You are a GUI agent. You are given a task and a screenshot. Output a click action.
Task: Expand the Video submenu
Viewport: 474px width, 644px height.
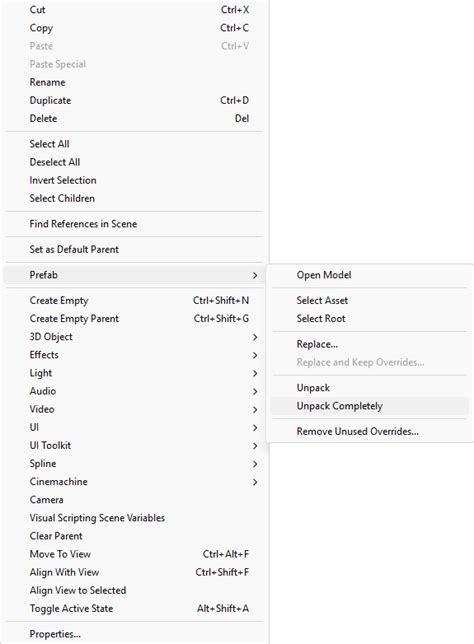(134, 409)
